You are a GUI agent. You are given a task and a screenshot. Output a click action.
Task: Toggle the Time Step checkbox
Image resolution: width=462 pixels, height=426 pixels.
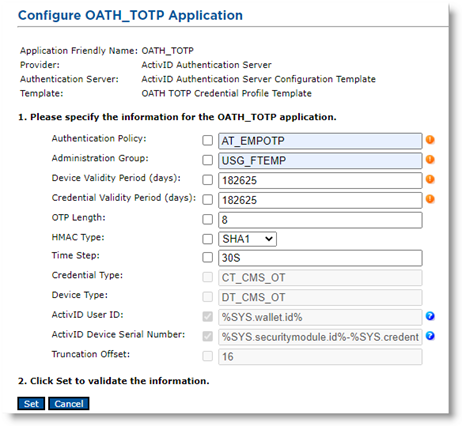pyautogui.click(x=207, y=257)
